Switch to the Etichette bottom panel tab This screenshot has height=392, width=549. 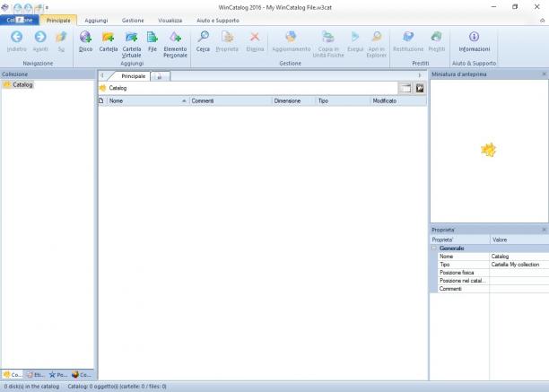pos(35,374)
